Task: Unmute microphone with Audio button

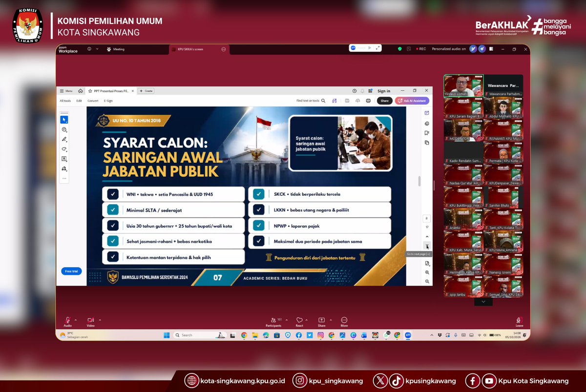Action: (x=67, y=322)
